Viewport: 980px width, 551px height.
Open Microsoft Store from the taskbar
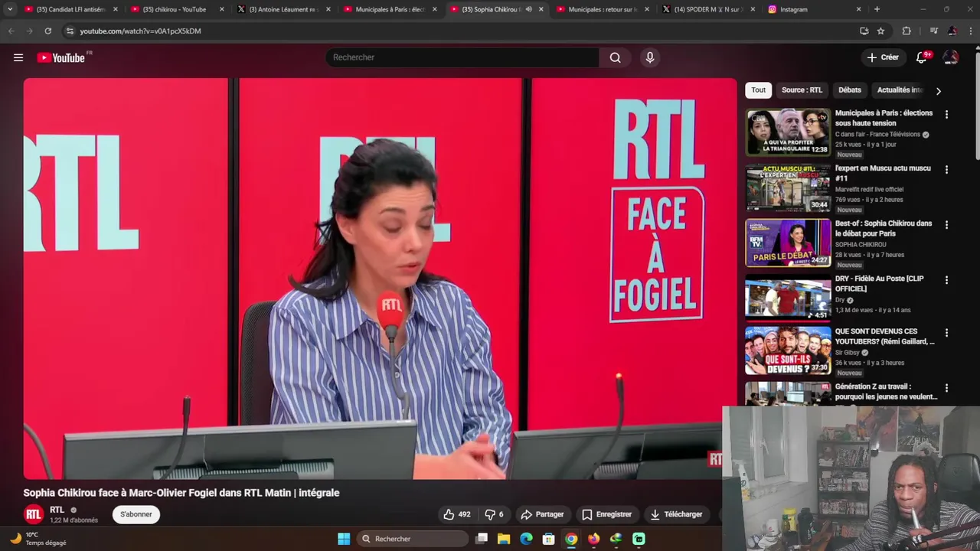pos(548,539)
